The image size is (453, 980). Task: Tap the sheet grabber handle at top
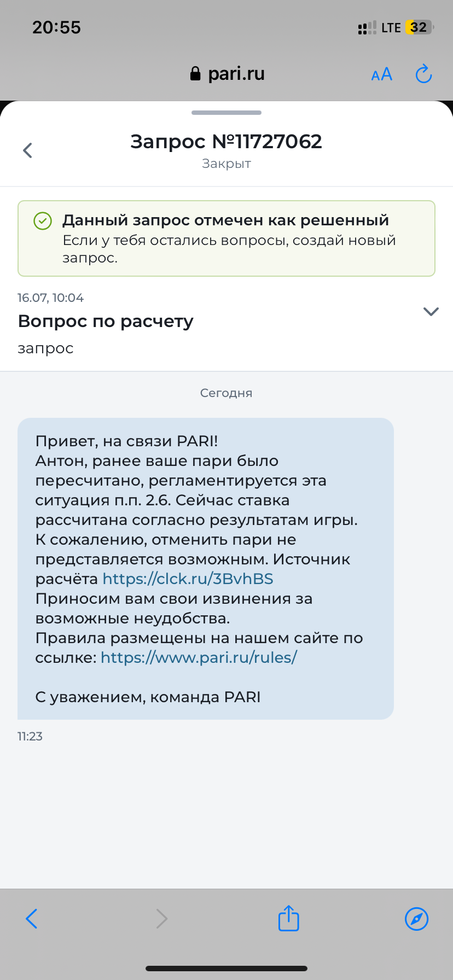[226, 113]
